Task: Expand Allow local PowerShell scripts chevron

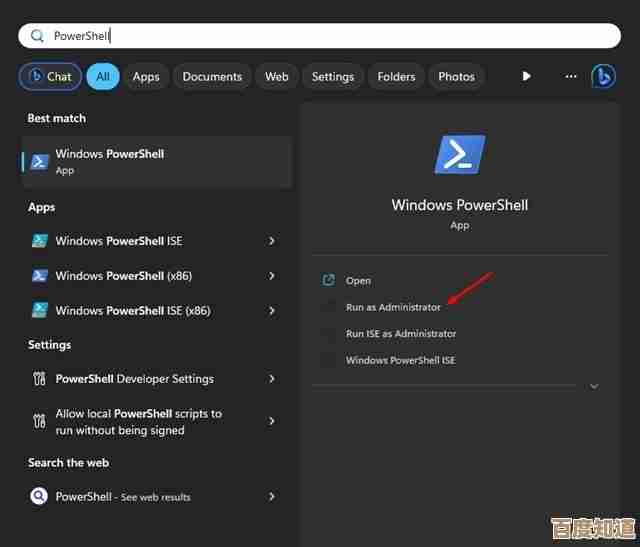Action: coord(271,421)
